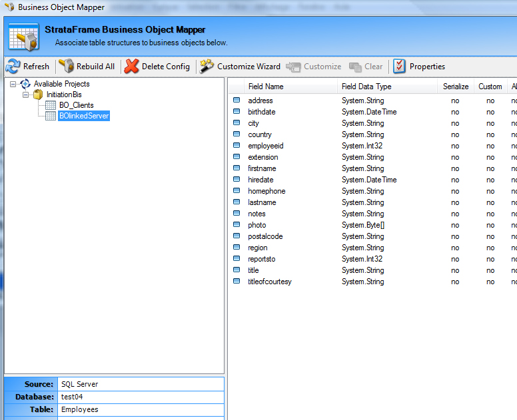Click the Serialize column header
Viewport: 517px width, 420px height.
tap(456, 87)
